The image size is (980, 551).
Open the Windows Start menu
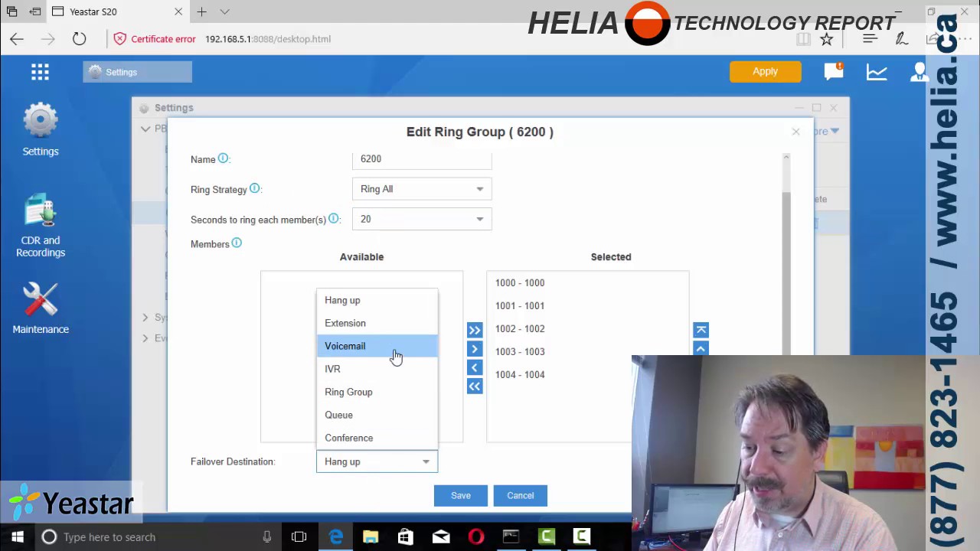17,537
